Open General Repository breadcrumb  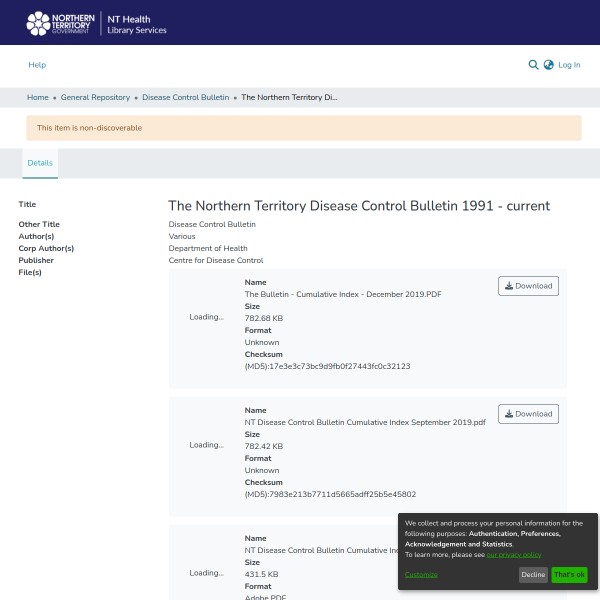[x=95, y=97]
